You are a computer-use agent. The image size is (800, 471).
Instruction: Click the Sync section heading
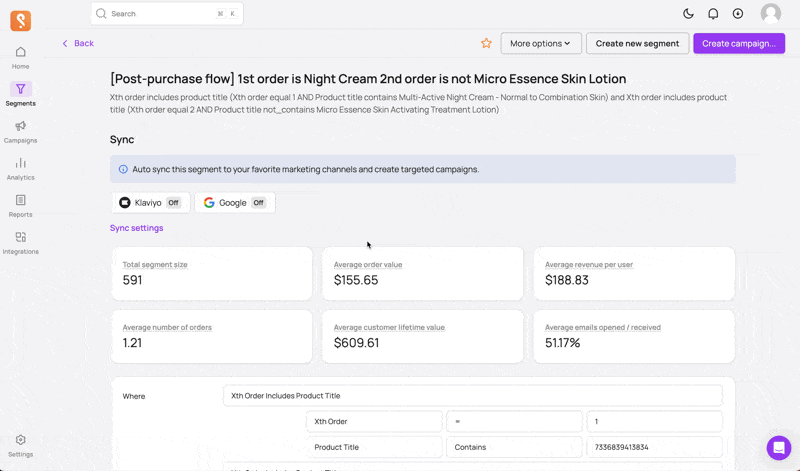click(x=122, y=140)
